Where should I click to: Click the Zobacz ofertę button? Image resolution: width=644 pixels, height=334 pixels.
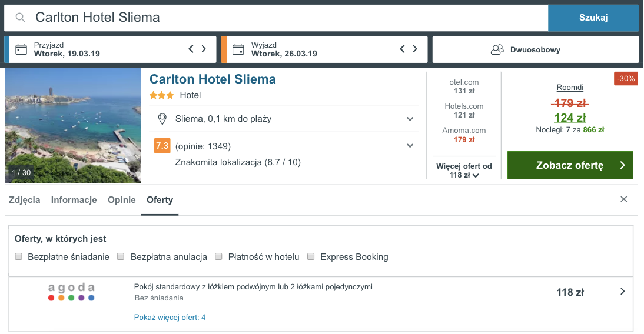click(x=570, y=165)
